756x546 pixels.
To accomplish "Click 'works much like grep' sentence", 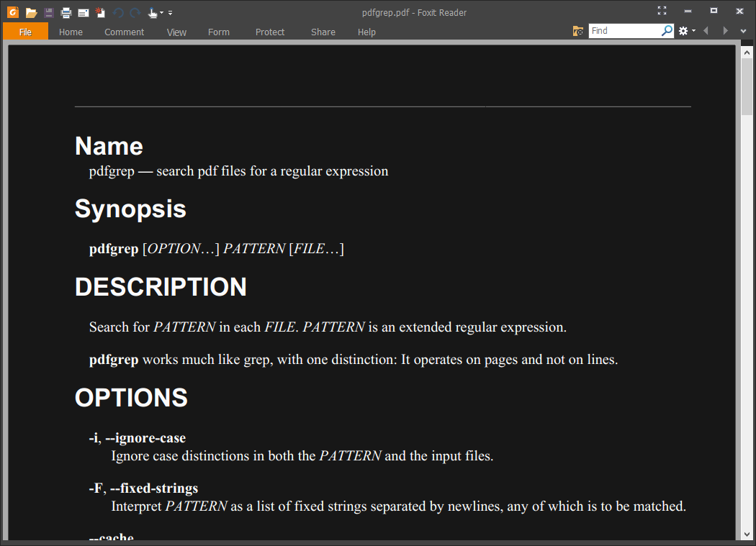I will (354, 360).
